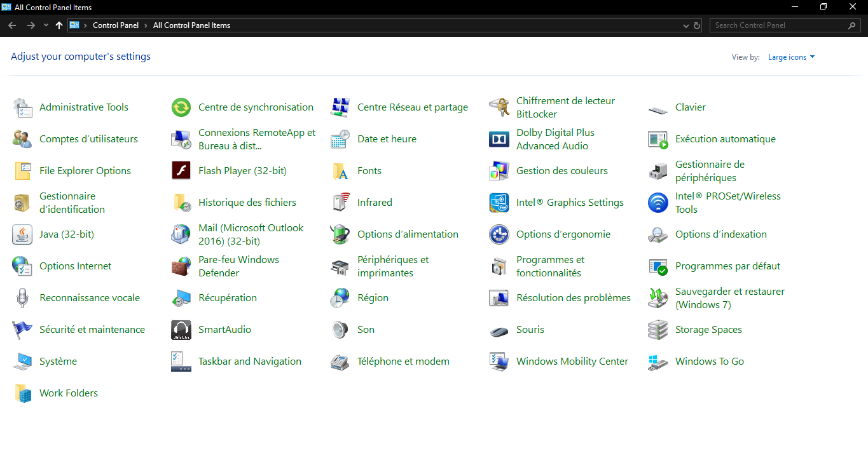Viewport: 868px width, 460px height.
Task: Open Résolution des problèmes icon
Action: coord(499,298)
